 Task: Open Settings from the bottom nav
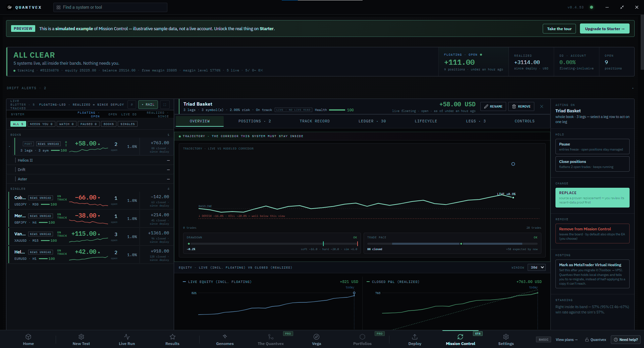(x=506, y=339)
